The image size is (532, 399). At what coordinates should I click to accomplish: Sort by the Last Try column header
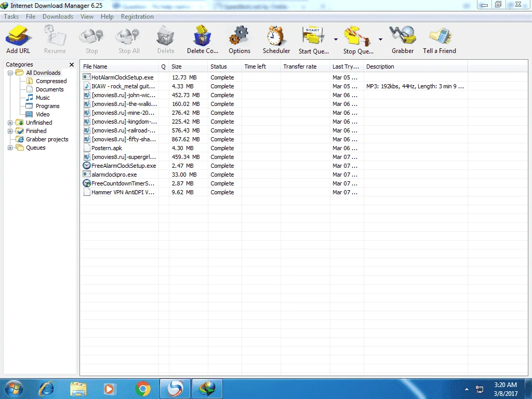[347, 66]
